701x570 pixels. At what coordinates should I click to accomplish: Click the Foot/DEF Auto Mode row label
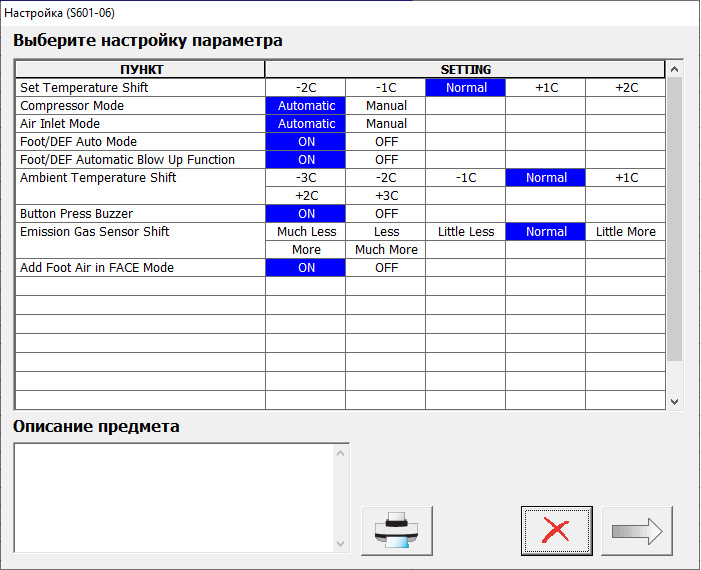78,142
